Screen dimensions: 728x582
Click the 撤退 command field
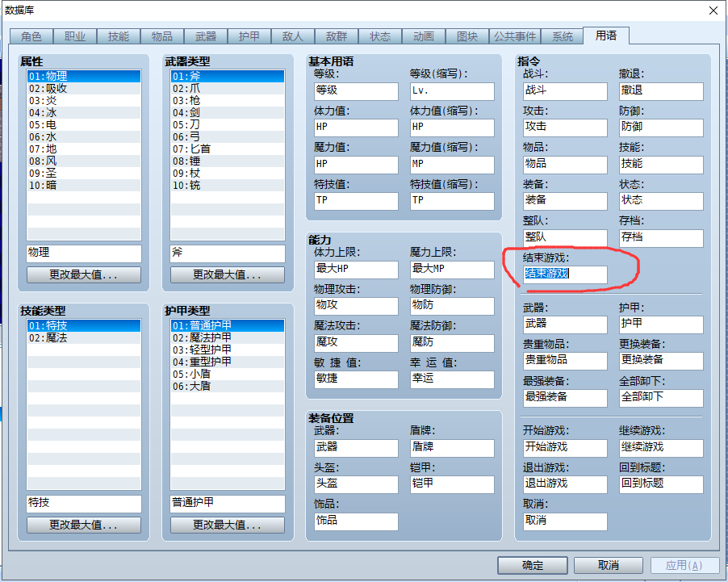(x=661, y=91)
